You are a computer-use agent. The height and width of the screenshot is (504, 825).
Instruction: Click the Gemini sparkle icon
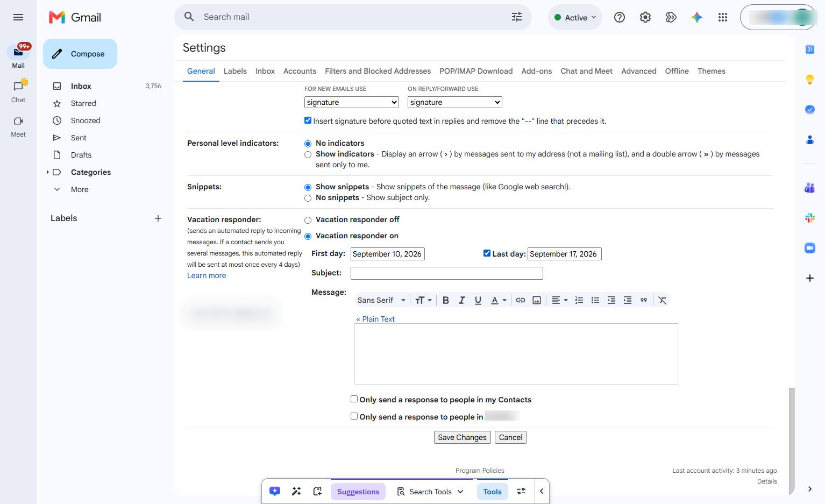tap(697, 17)
